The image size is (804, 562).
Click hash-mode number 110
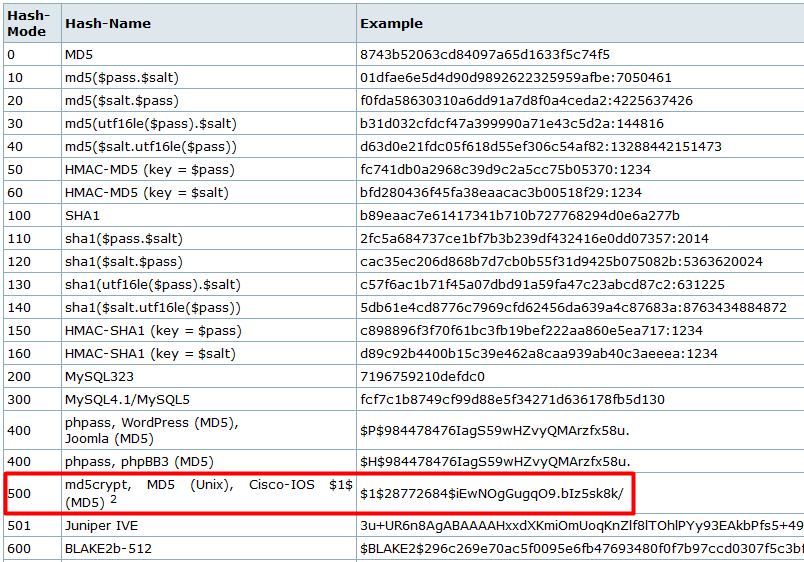(x=18, y=238)
